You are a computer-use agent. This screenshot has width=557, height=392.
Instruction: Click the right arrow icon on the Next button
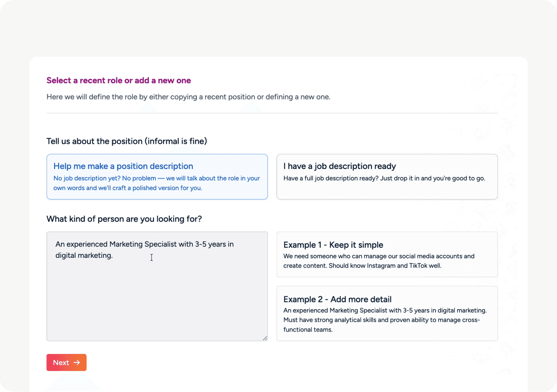[x=77, y=363]
